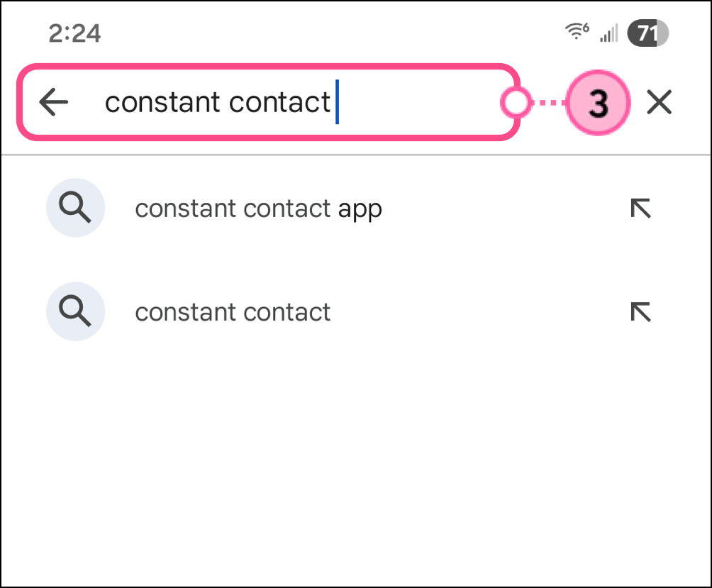The image size is (712, 588).
Task: Fill query using arrow for "constant contact app"
Action: tap(640, 209)
